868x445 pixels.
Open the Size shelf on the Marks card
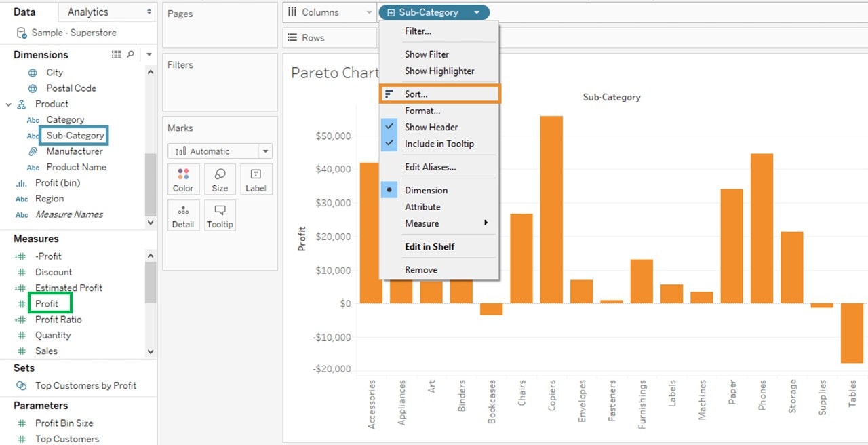(x=220, y=178)
